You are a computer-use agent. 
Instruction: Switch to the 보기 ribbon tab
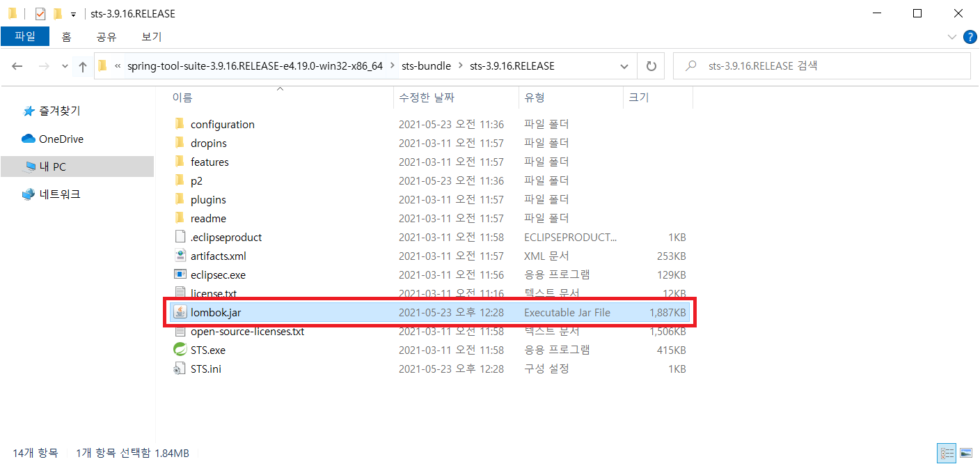(151, 37)
